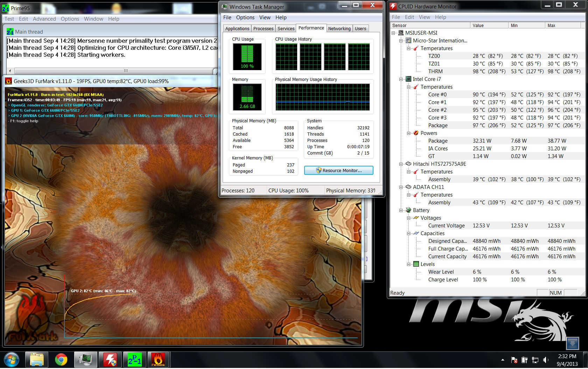This screenshot has height=369, width=588.
Task: Click Task Manager title bar icon
Action: 224,7
